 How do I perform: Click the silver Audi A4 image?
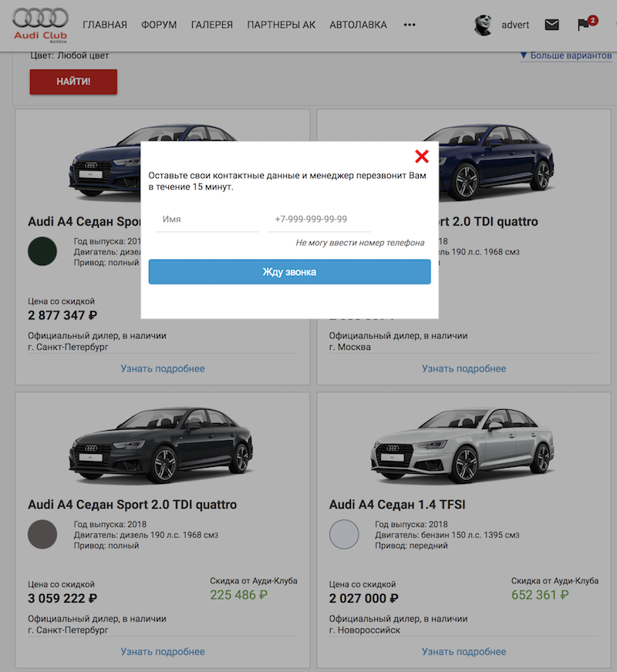point(462,445)
